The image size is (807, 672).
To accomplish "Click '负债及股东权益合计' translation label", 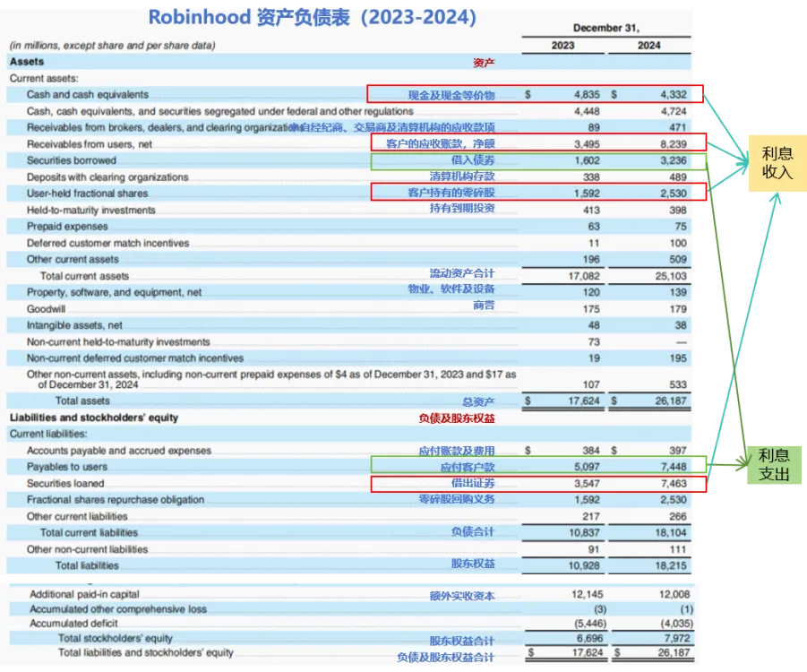I will pos(446,658).
